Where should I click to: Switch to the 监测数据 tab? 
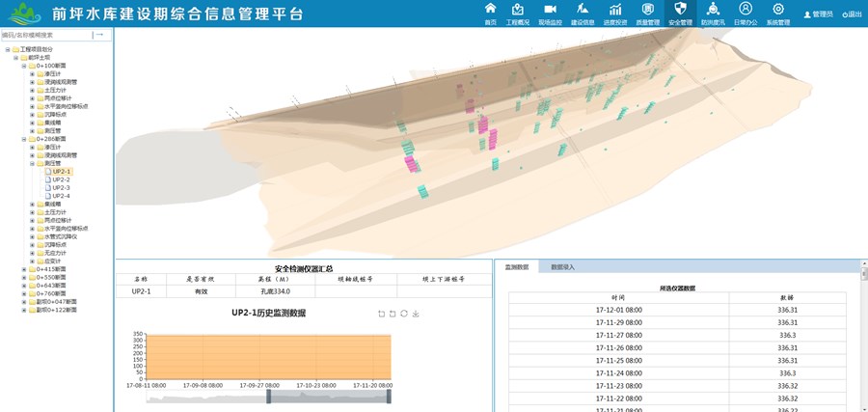coord(517,266)
